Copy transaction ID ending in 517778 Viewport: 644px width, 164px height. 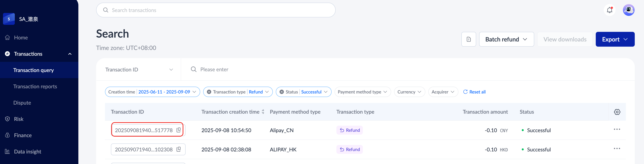click(179, 130)
